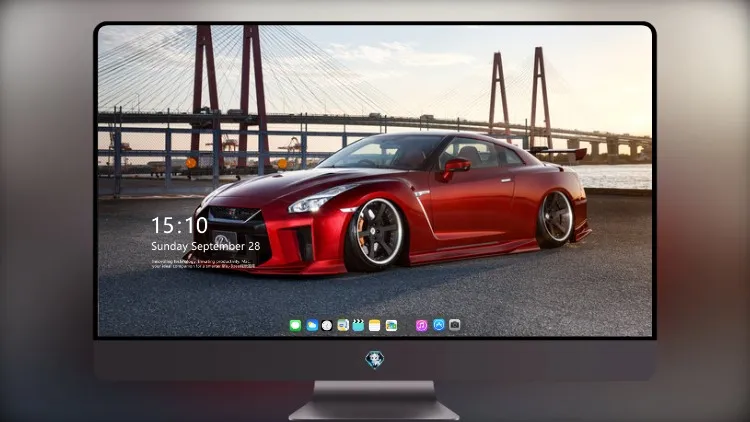Open the purple Music app in the dock
750x422 pixels.
421,325
